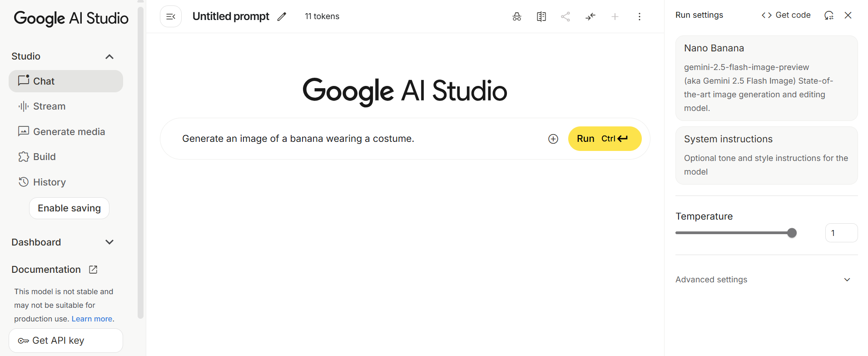
Task: Click the share prompt icon
Action: point(565,17)
